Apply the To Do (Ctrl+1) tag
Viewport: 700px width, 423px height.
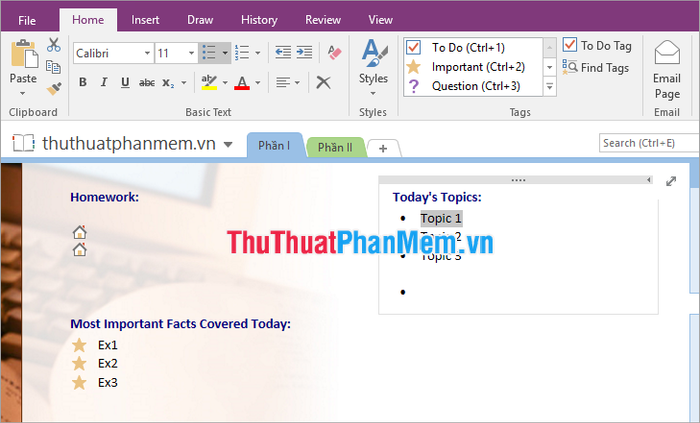pos(473,47)
